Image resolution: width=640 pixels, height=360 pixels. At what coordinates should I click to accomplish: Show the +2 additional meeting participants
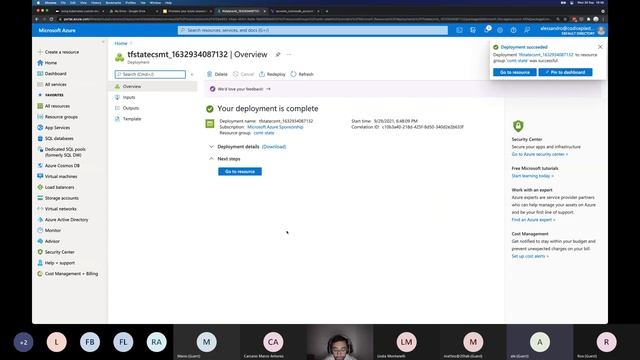pos(23,342)
